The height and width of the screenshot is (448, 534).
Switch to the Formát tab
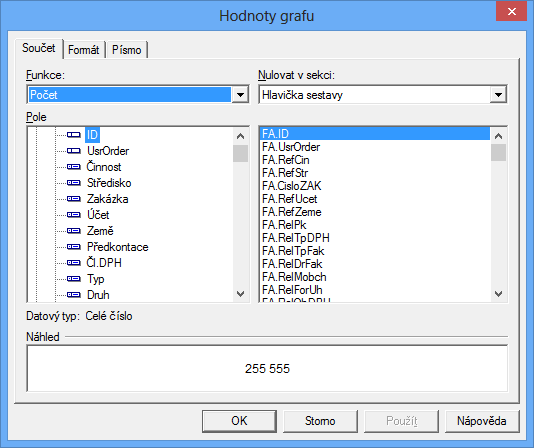pyautogui.click(x=83, y=50)
